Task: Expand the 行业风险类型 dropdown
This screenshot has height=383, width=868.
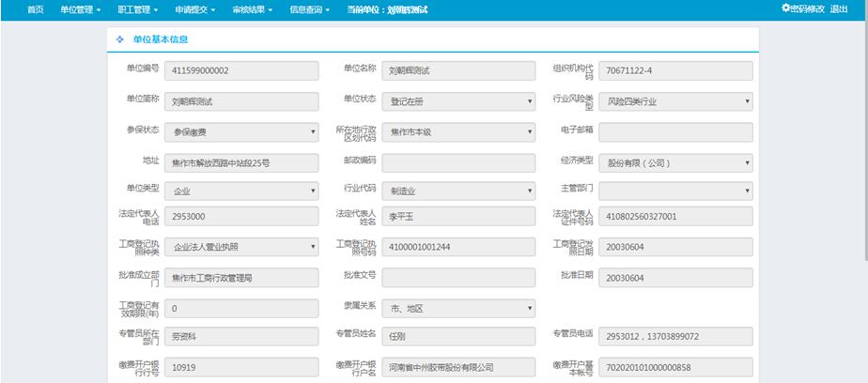Action: [x=675, y=101]
